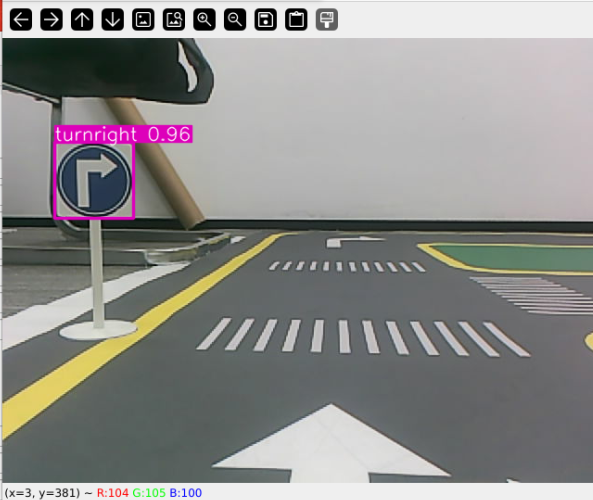Fit the image to window icon
The width and height of the screenshot is (593, 500).
click(174, 19)
